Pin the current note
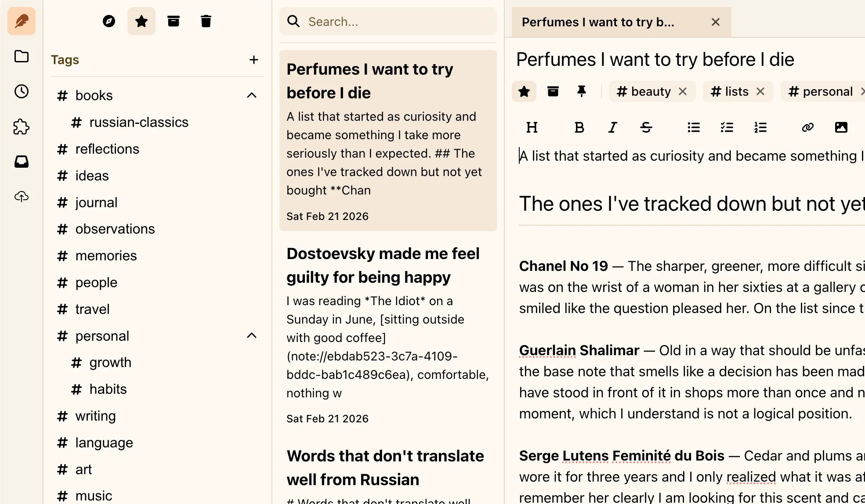This screenshot has width=865, height=504. pyautogui.click(x=581, y=91)
